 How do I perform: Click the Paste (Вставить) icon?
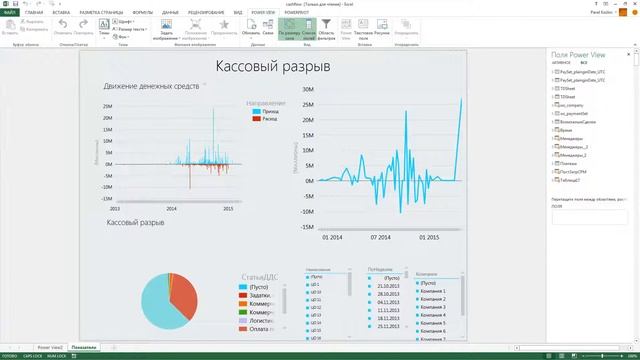pyautogui.click(x=10, y=25)
